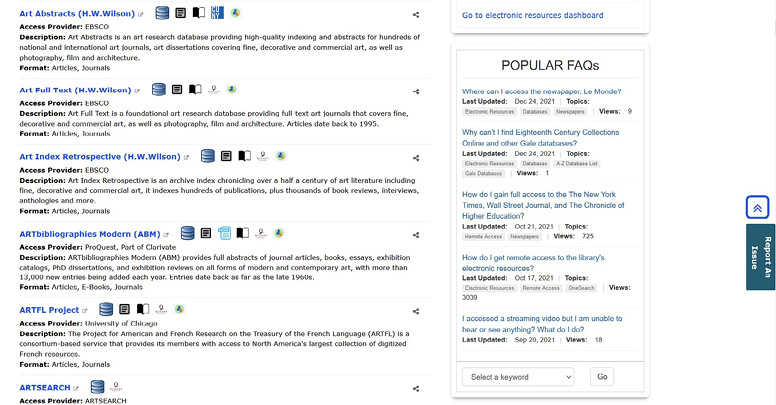Viewport: 776px width, 405px height.
Task: Click the database icon beside ARTSEARCH
Action: coord(98,387)
